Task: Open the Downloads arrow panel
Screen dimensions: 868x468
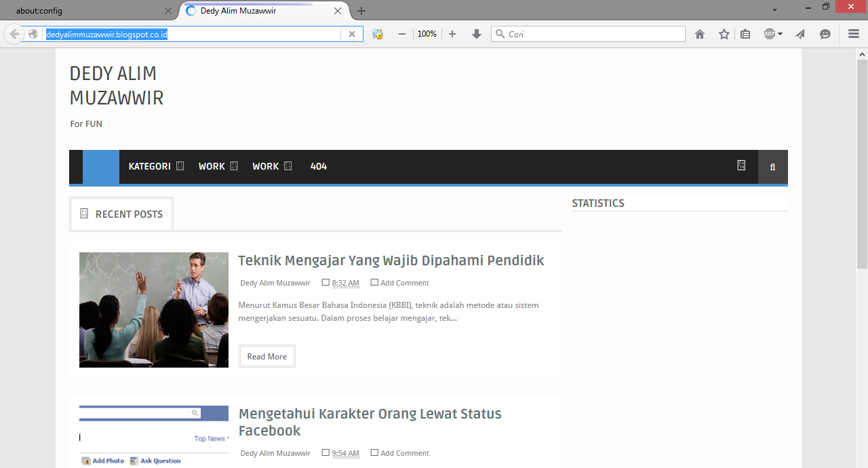Action: (x=477, y=34)
